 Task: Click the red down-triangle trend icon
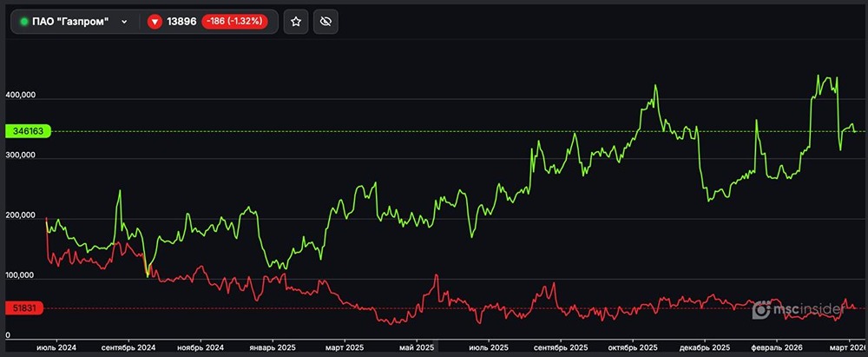click(155, 22)
